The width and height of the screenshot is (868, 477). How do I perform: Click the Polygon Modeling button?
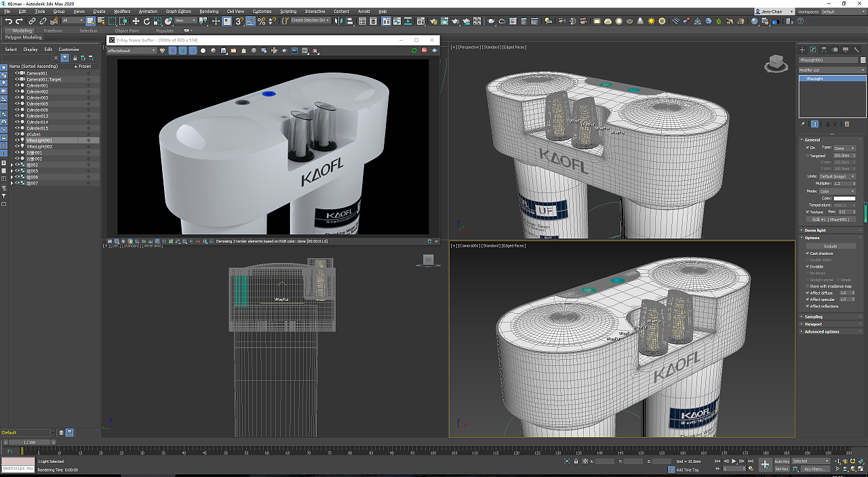click(x=24, y=37)
